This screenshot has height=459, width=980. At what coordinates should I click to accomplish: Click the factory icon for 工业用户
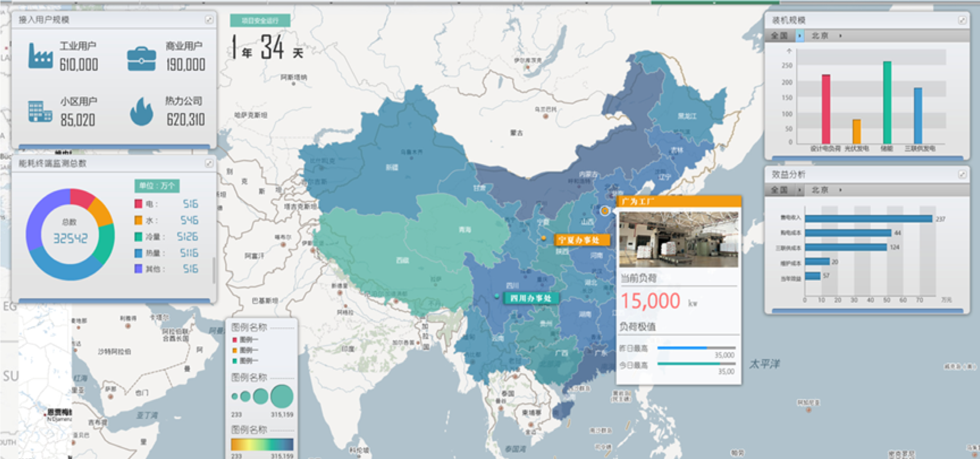[x=41, y=56]
